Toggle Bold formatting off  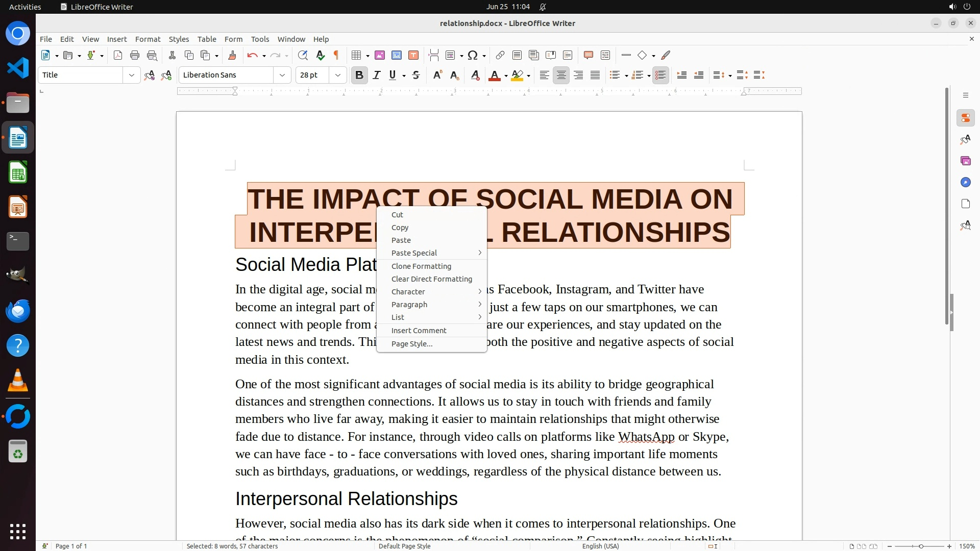(x=359, y=76)
